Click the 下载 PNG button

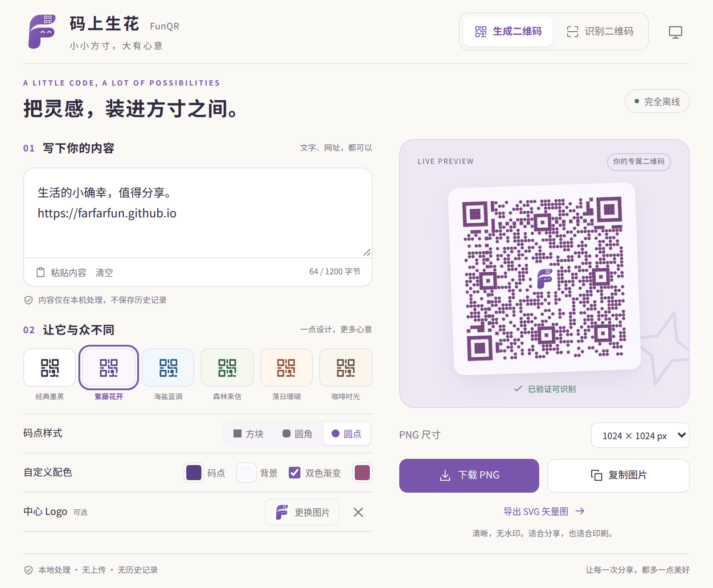tap(469, 475)
